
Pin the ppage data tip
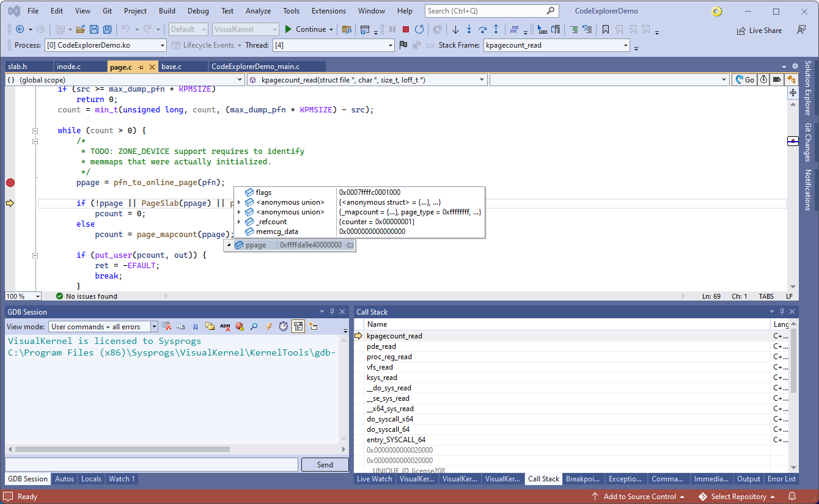[349, 245]
